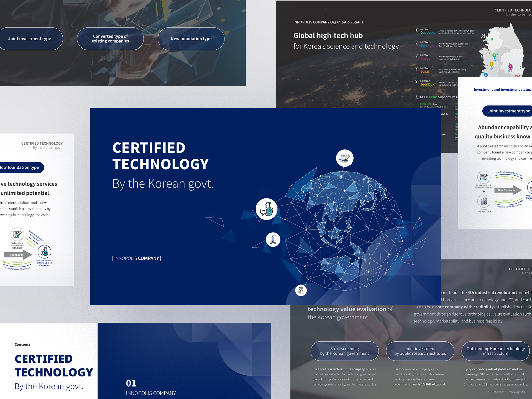This screenshot has height=399, width=532.
Task: Click the public research technology icon on left slide
Action: (x=17, y=234)
